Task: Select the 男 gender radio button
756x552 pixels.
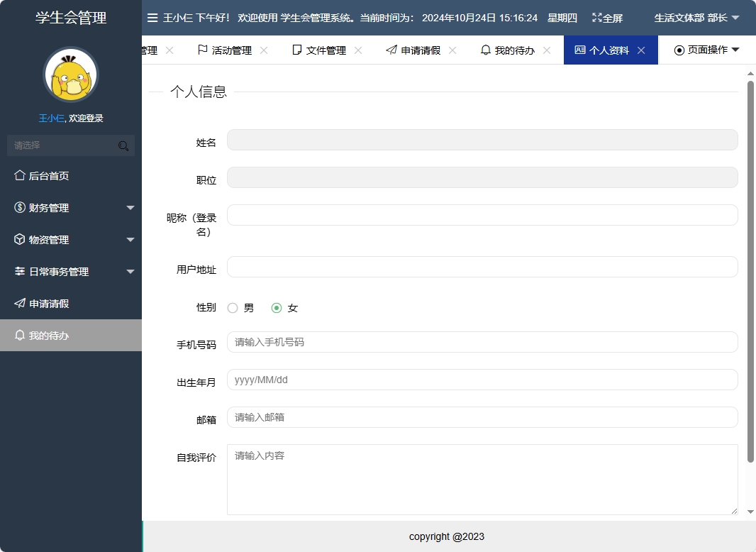Action: coord(233,308)
